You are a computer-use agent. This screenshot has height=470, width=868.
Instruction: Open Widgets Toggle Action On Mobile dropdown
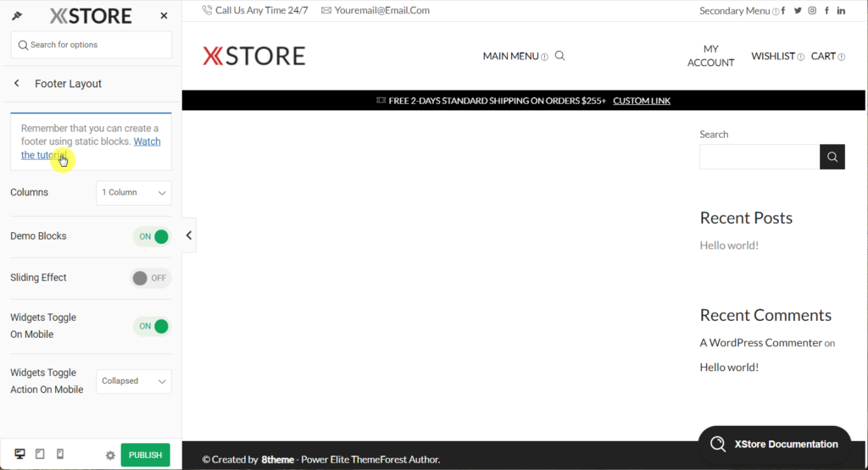point(134,381)
